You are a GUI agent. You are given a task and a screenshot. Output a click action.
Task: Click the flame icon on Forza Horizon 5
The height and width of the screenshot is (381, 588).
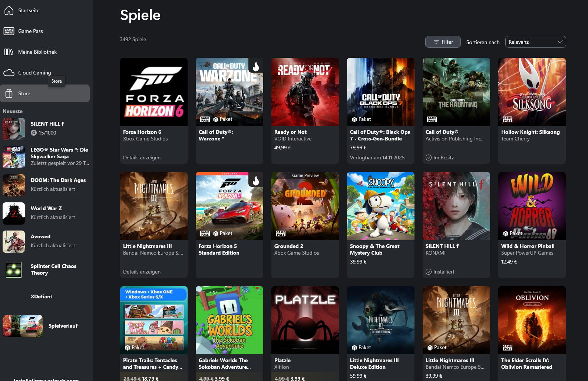pos(255,180)
